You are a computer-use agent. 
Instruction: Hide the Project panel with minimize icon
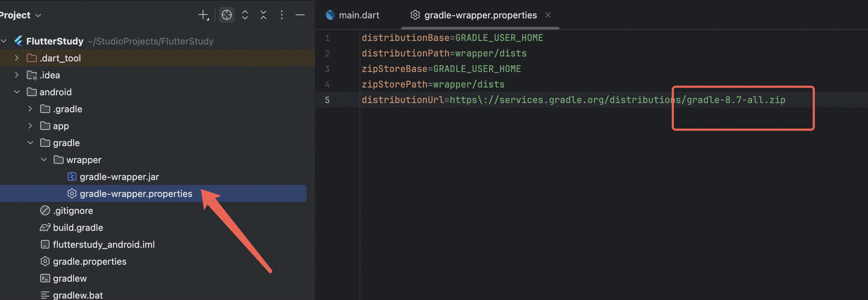(x=300, y=16)
